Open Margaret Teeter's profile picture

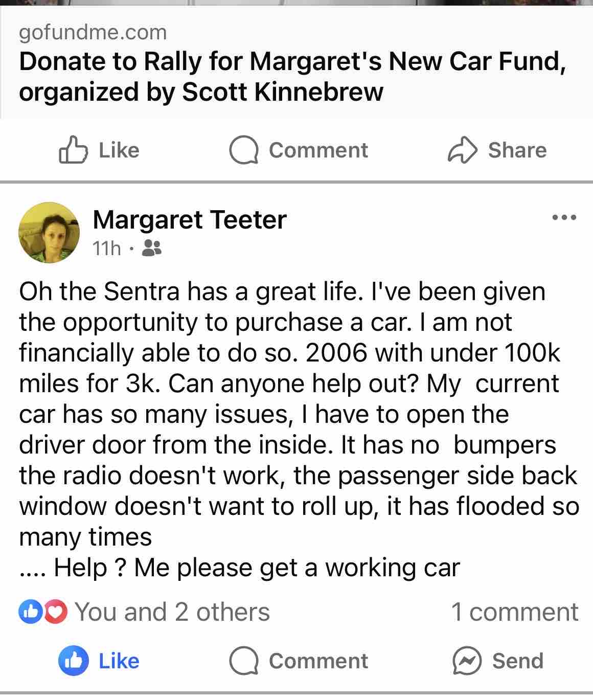coord(49,233)
